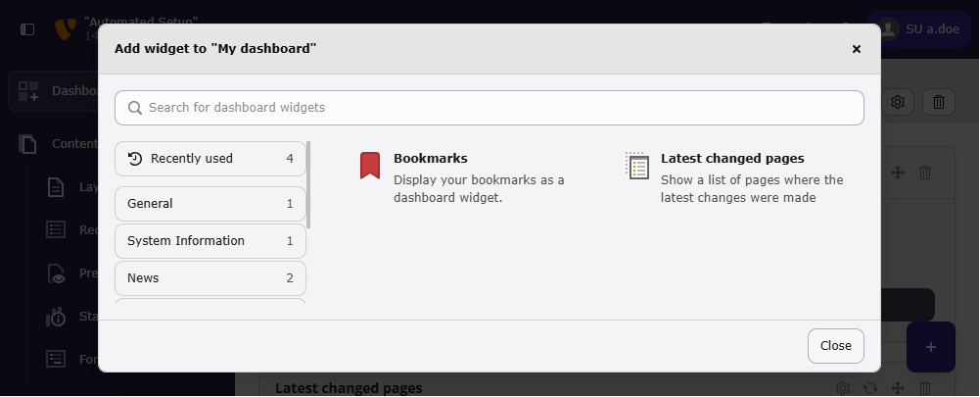This screenshot has height=397, width=980.
Task: Open dashboard settings gear icon
Action: [x=898, y=102]
